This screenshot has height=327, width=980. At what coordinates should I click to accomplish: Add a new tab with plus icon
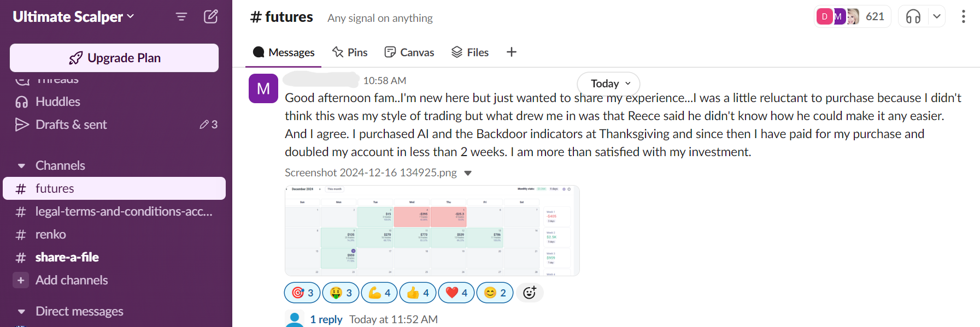512,52
